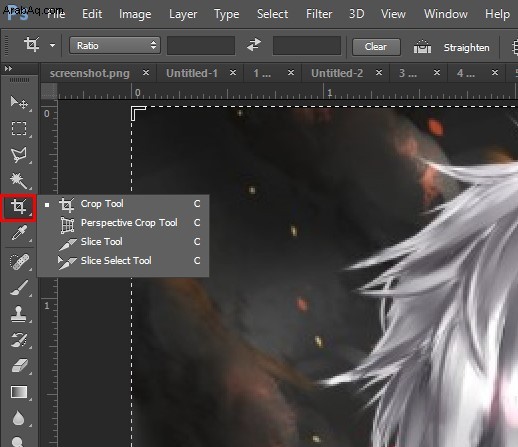The height and width of the screenshot is (447, 518).
Task: Open the View menu
Action: 393,14
